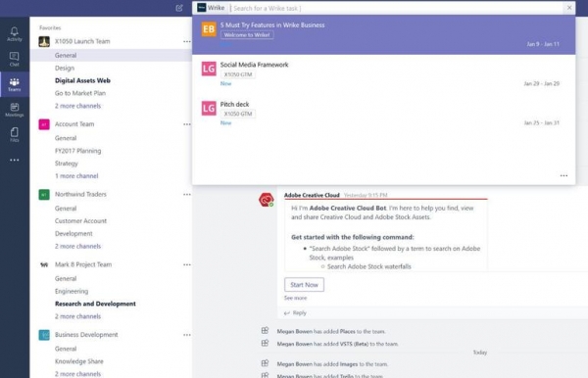Click the 'Welcome to Wrike!' tag
Viewport: 588px width, 378px height.
click(247, 35)
